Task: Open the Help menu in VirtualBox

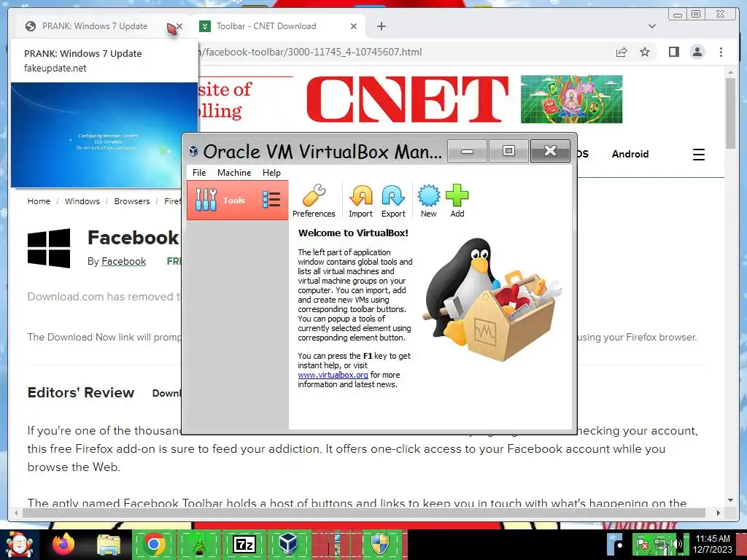Action: point(271,173)
